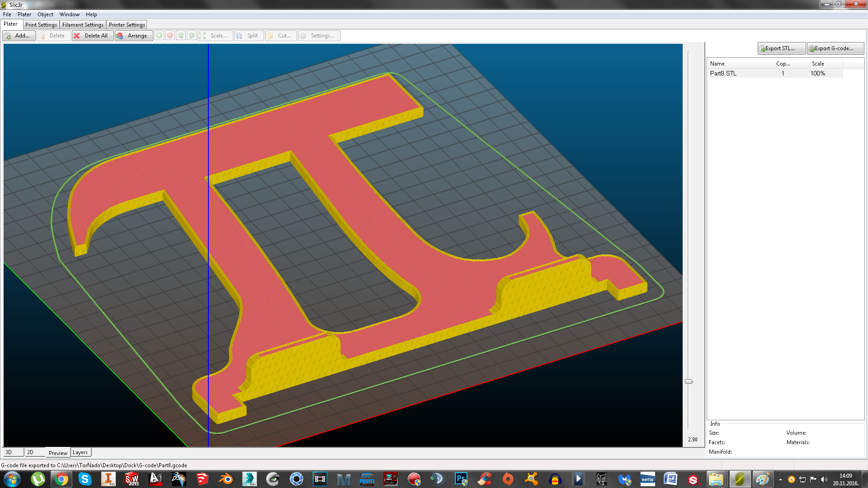Viewport: 868px width, 488px height.
Task: Click the Add object button
Action: [x=19, y=36]
